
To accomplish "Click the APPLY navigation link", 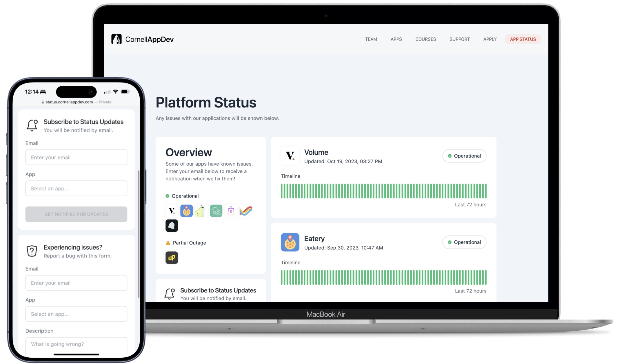I will (489, 39).
